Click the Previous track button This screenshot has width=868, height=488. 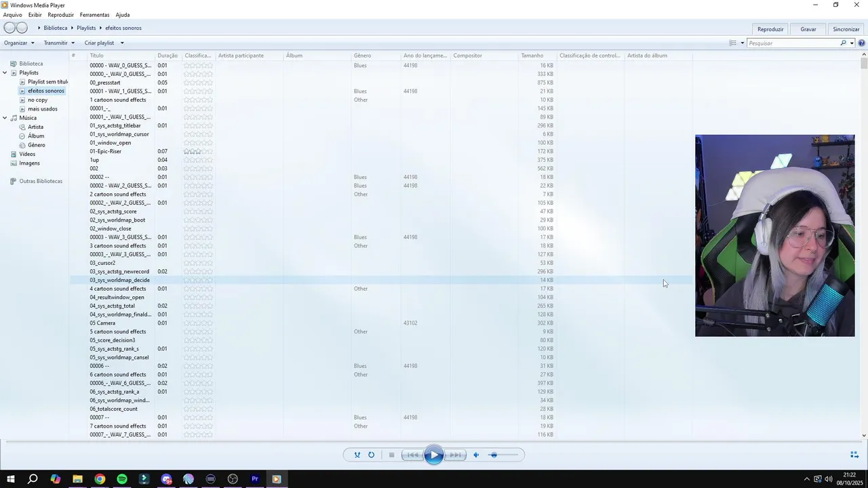pyautogui.click(x=412, y=455)
